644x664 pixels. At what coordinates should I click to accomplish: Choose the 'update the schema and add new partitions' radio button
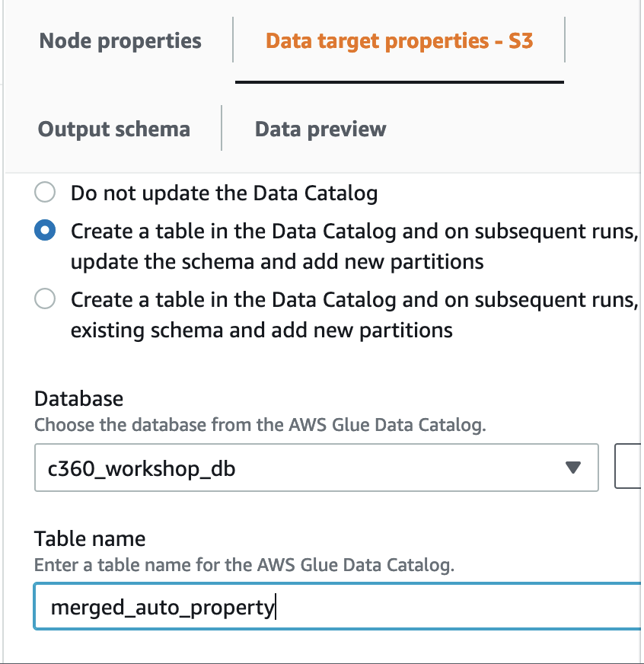tap(46, 231)
